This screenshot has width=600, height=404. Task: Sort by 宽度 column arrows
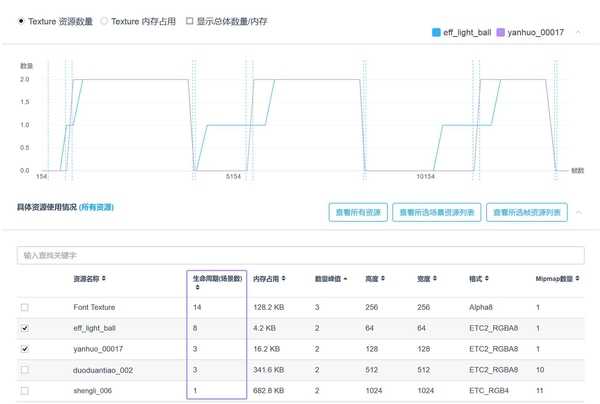click(435, 278)
